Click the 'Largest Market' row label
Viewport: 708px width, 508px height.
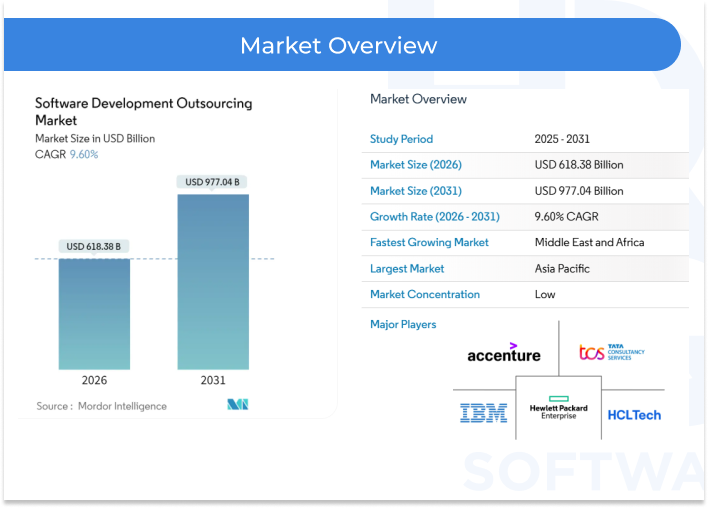407,269
